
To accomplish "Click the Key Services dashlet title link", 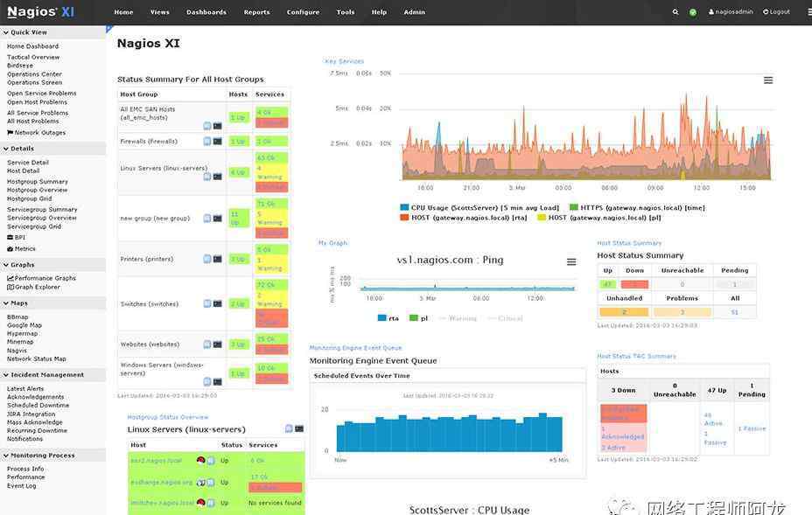I will tap(344, 61).
